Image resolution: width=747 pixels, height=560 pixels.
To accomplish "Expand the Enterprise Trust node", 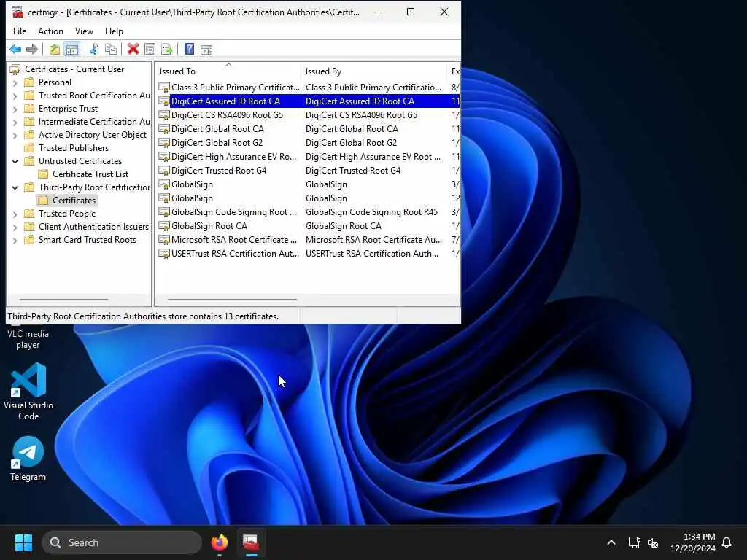I will [x=15, y=109].
